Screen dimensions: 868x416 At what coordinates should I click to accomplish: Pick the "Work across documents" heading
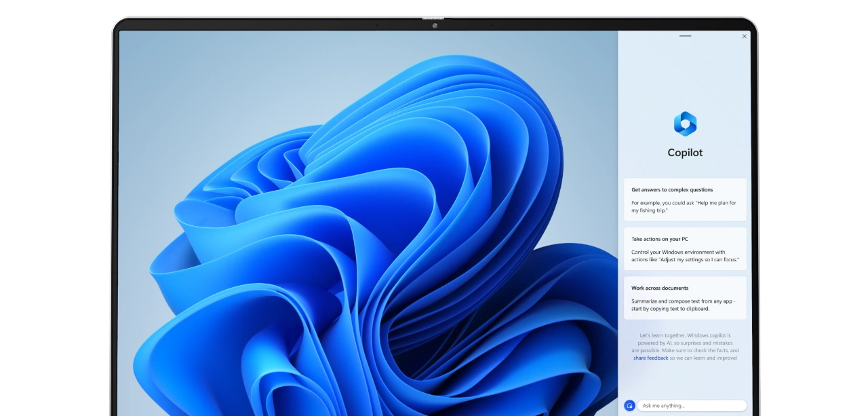659,288
